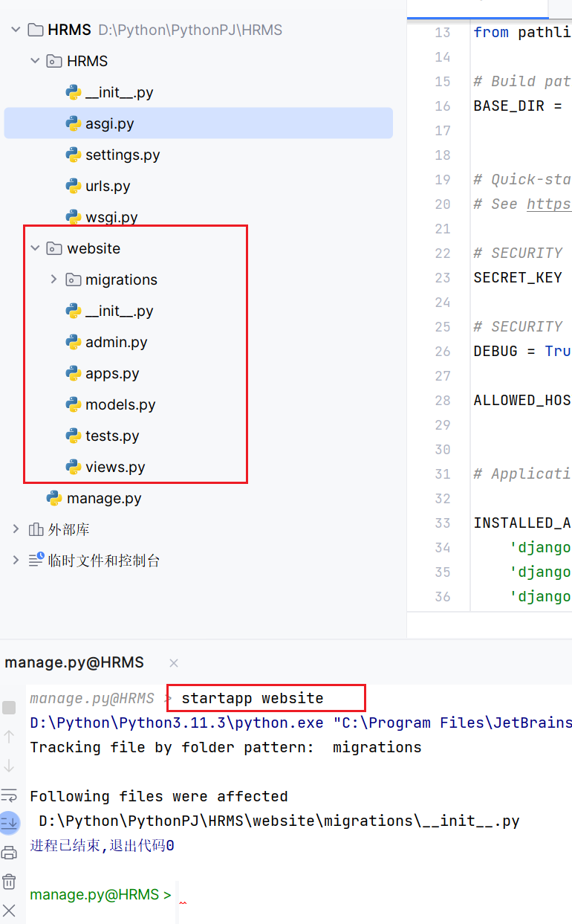Viewport: 572px width, 924px height.
Task: Select views.py in website folder
Action: point(114,467)
